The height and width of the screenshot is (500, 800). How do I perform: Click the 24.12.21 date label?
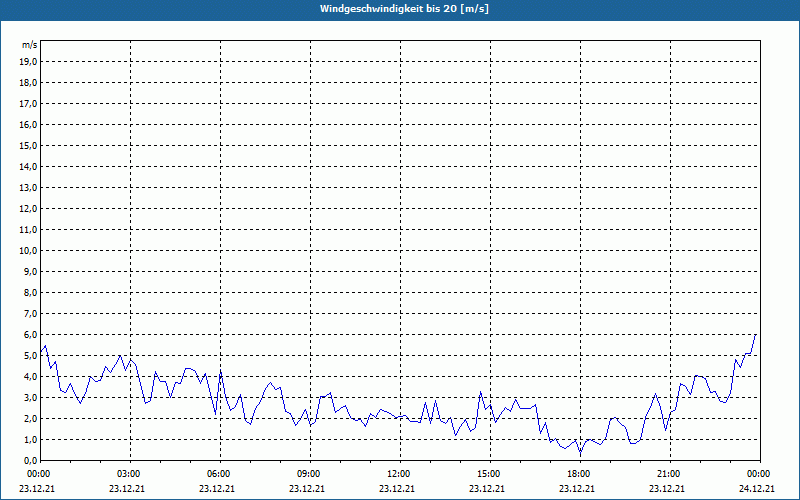pos(757,489)
